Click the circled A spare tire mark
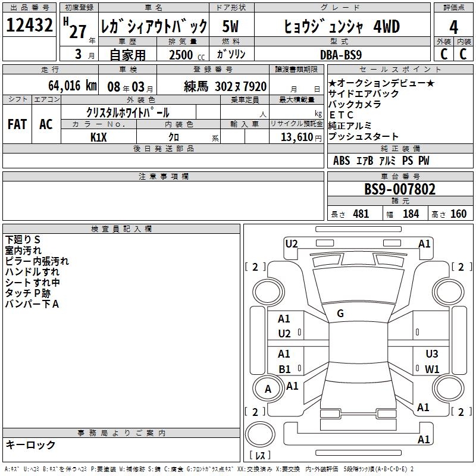Viewport: 476px width, 476px height. pyautogui.click(x=268, y=389)
